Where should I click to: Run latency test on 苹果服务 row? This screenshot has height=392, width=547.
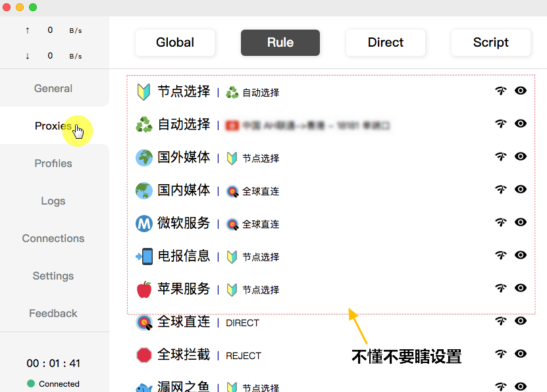click(500, 288)
